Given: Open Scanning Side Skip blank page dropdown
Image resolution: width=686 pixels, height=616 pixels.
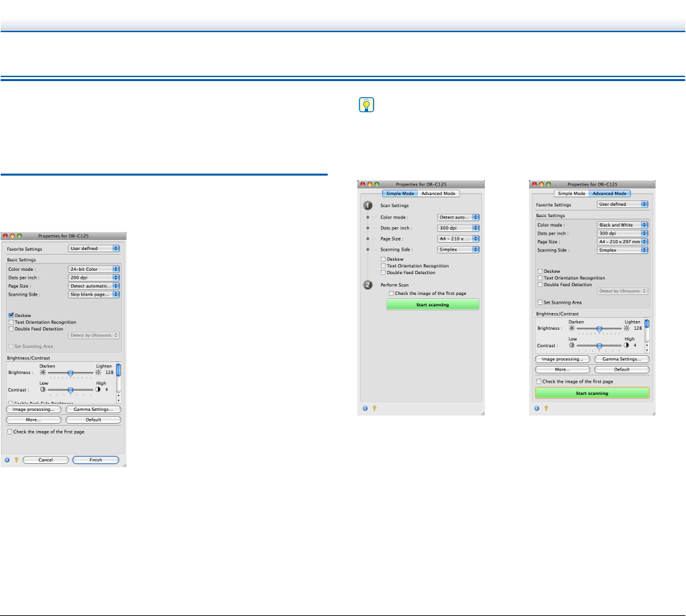Looking at the screenshot, I should [94, 294].
